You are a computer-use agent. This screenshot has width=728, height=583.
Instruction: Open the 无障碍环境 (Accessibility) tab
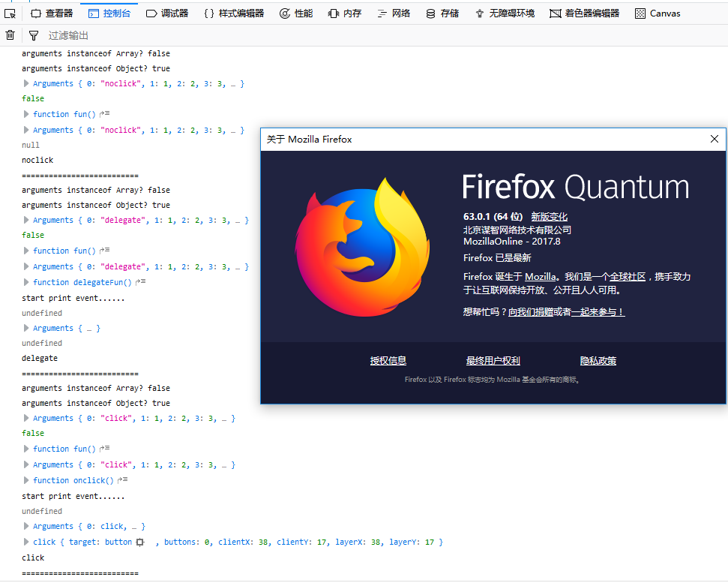(x=505, y=14)
